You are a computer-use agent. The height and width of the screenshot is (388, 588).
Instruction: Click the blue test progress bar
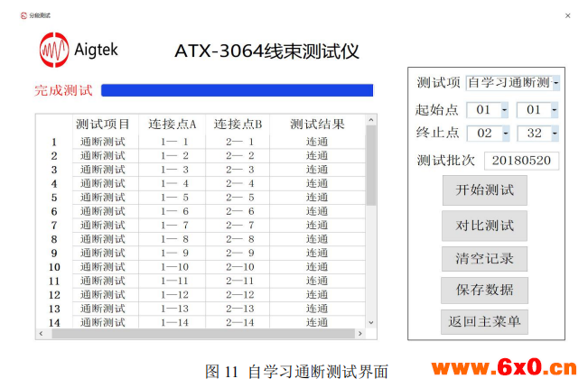point(237,90)
